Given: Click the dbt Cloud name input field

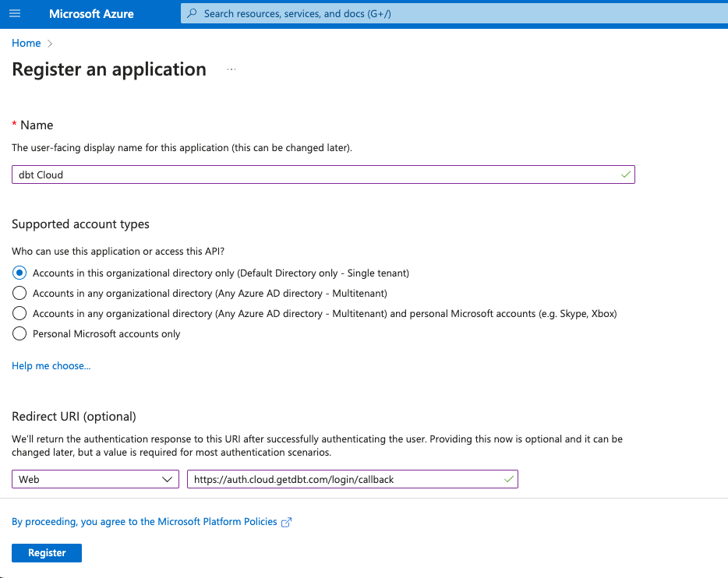Looking at the screenshot, I should (312, 174).
